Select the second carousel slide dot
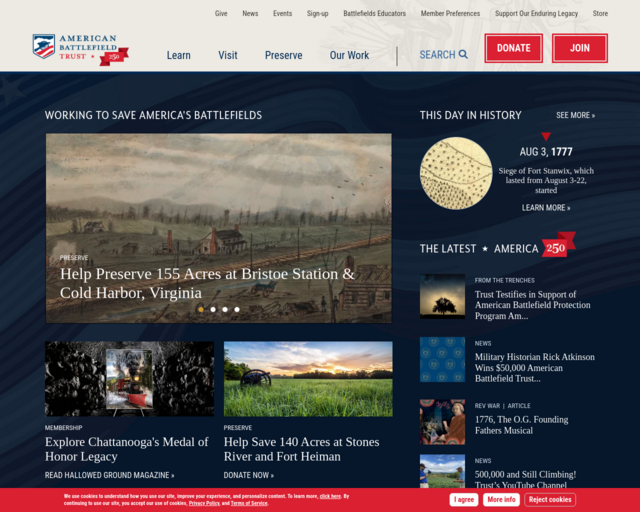The width and height of the screenshot is (640, 512). (213, 309)
